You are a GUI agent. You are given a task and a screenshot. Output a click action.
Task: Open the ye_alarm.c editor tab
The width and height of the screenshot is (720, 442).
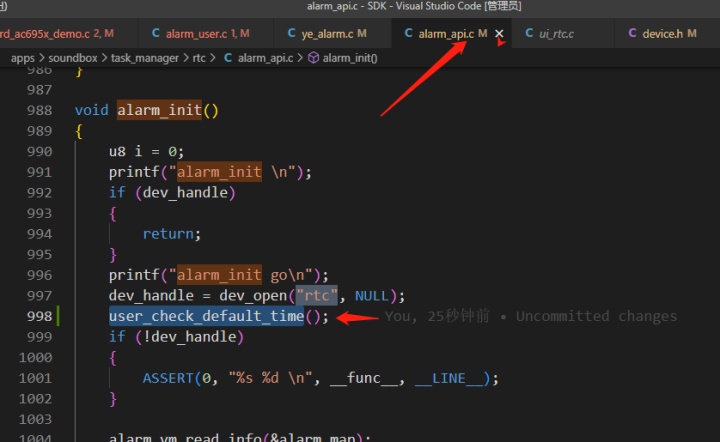click(x=333, y=34)
